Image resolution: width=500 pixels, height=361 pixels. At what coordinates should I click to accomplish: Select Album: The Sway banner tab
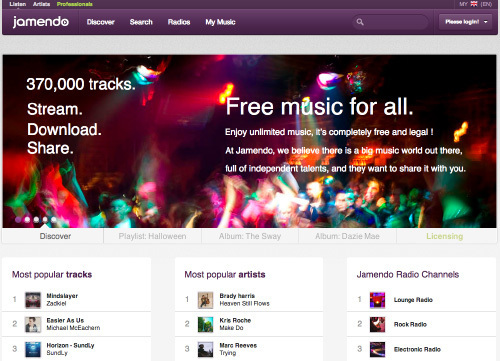pos(250,236)
